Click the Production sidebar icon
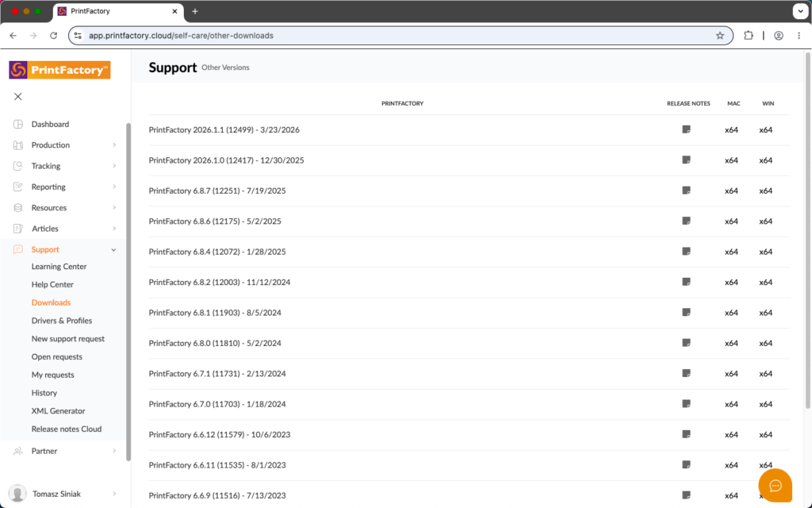Image resolution: width=812 pixels, height=508 pixels. coord(18,145)
